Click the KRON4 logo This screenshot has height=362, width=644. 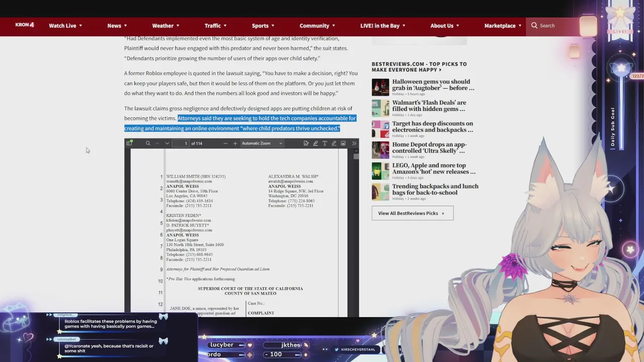(25, 25)
